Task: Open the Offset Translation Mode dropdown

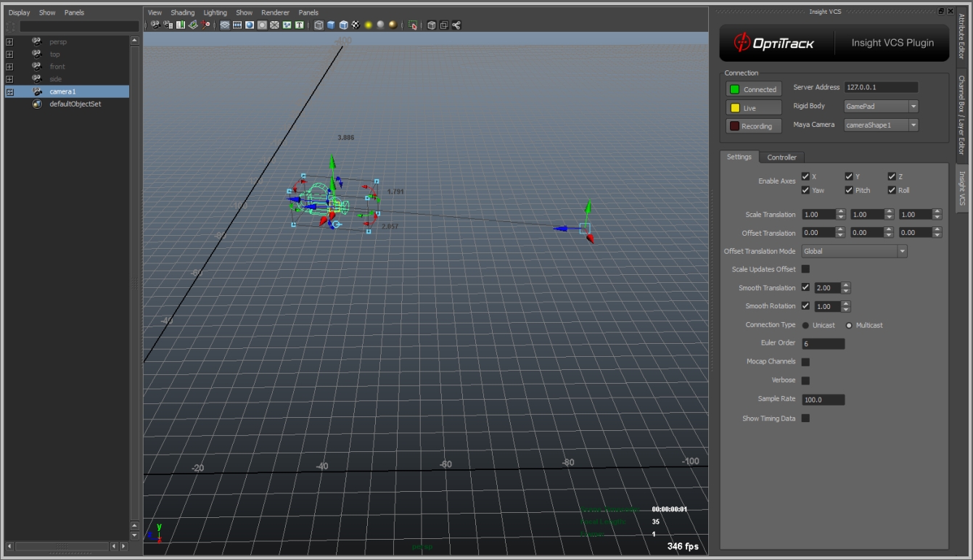Action: click(854, 251)
